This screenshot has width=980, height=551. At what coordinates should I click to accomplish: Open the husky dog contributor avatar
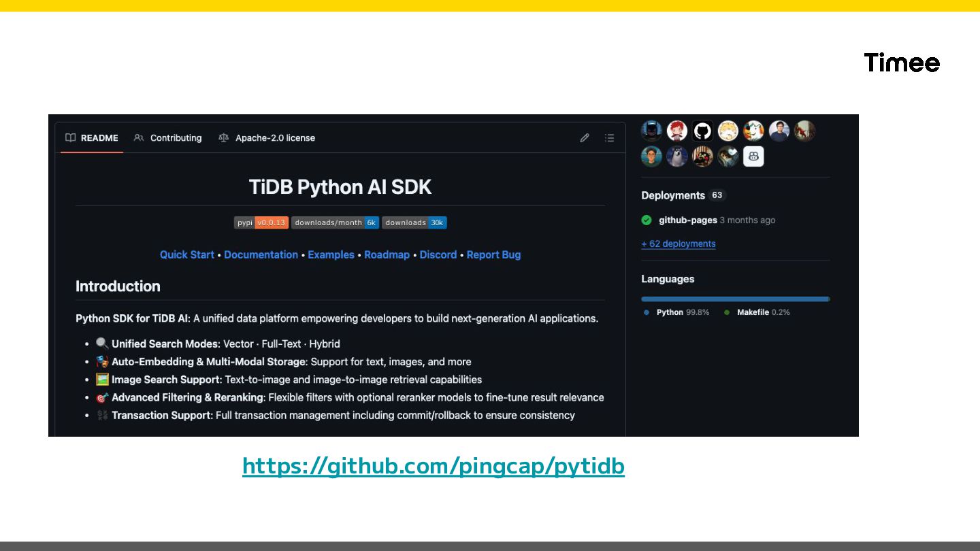coord(677,156)
